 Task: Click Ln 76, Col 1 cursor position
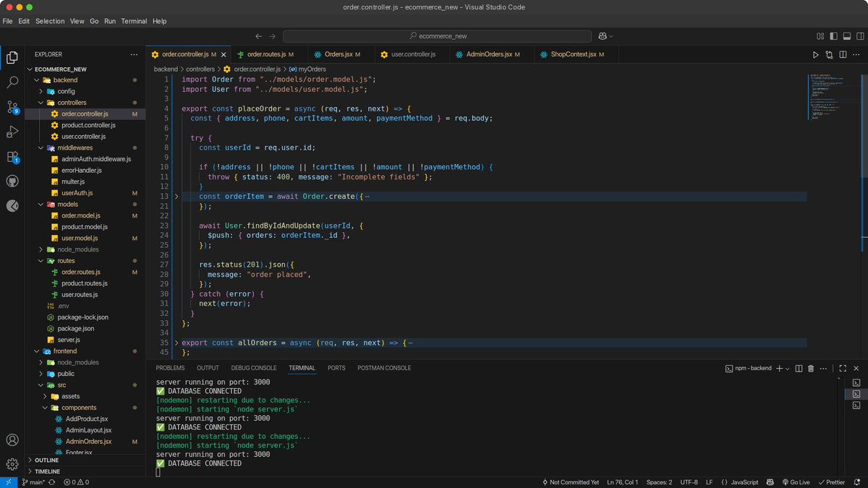pos(624,482)
